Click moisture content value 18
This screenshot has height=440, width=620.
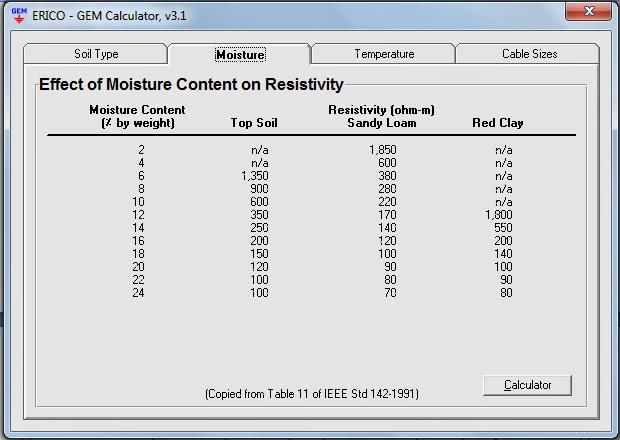(x=138, y=253)
